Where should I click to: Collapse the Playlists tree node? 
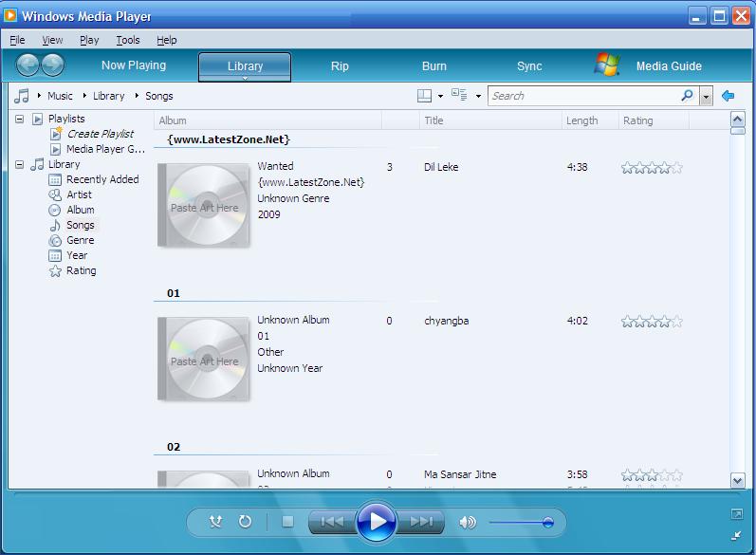[19, 119]
